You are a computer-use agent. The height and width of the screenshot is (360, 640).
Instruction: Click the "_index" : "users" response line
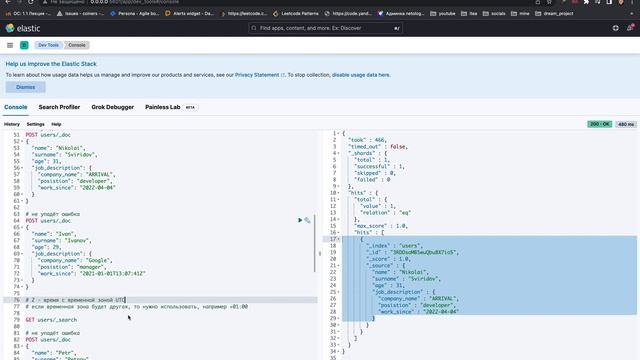(393, 246)
